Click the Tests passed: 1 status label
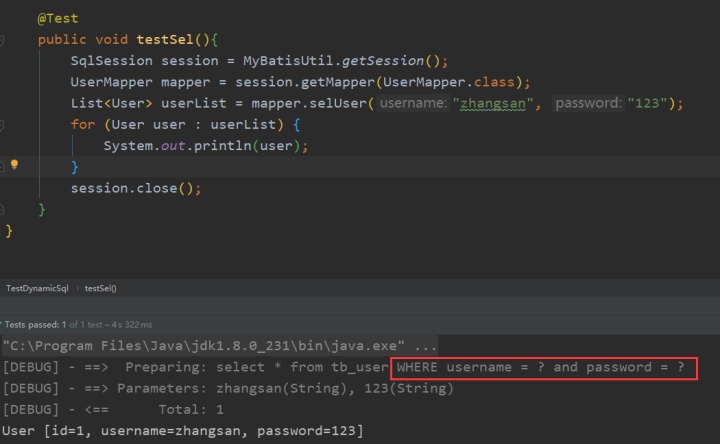 point(35,325)
